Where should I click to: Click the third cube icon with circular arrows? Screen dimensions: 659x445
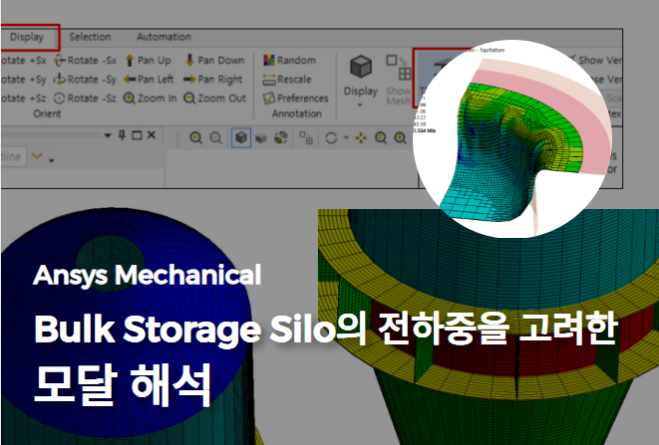coord(281,137)
